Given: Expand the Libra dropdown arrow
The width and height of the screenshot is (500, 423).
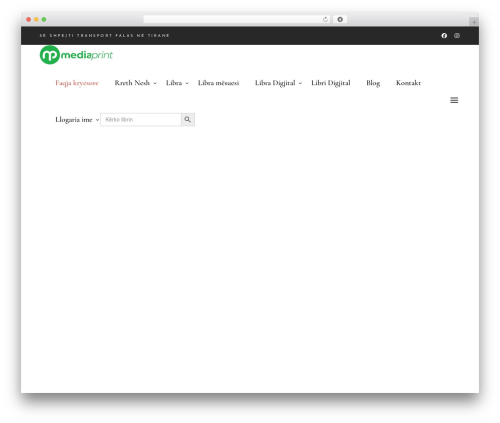Looking at the screenshot, I should 187,83.
